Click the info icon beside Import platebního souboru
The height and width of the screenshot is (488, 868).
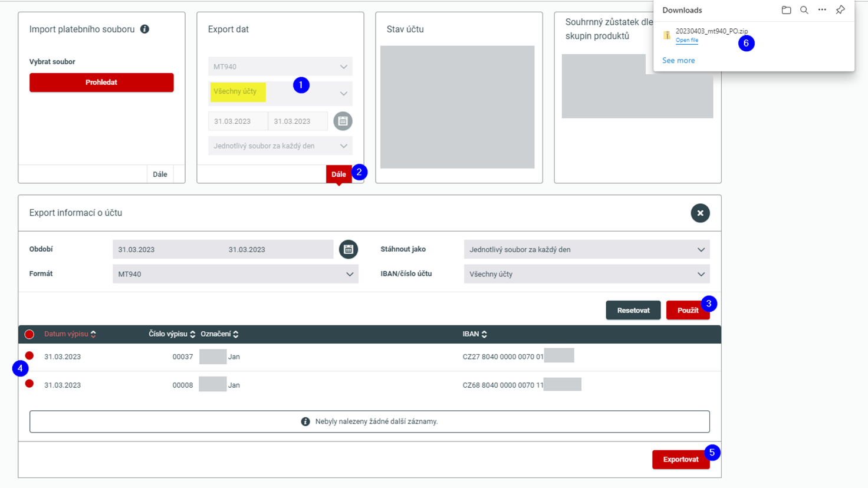coord(144,29)
